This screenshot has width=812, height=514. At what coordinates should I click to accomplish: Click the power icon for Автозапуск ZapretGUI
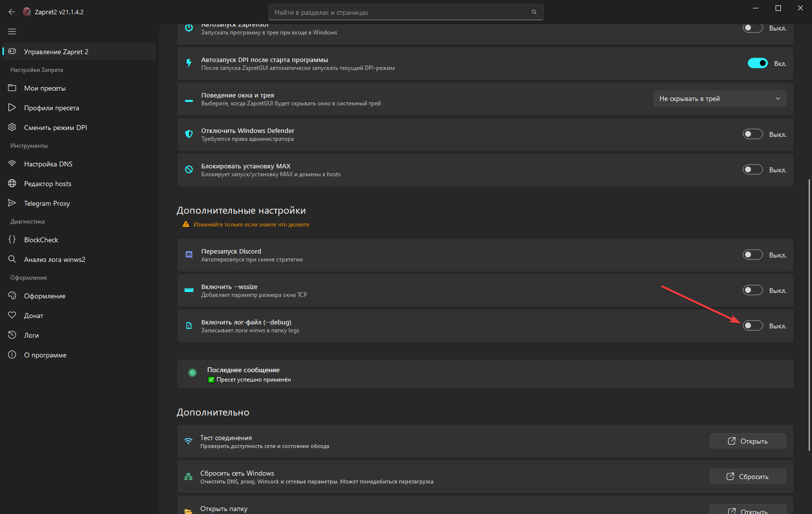pos(189,28)
